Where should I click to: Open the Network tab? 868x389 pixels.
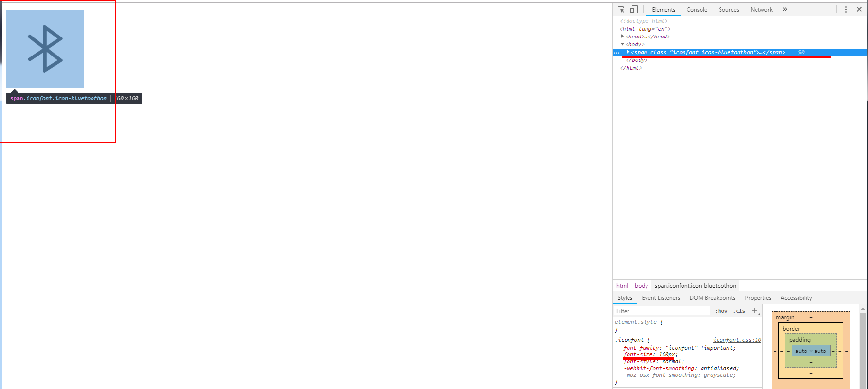(761, 10)
